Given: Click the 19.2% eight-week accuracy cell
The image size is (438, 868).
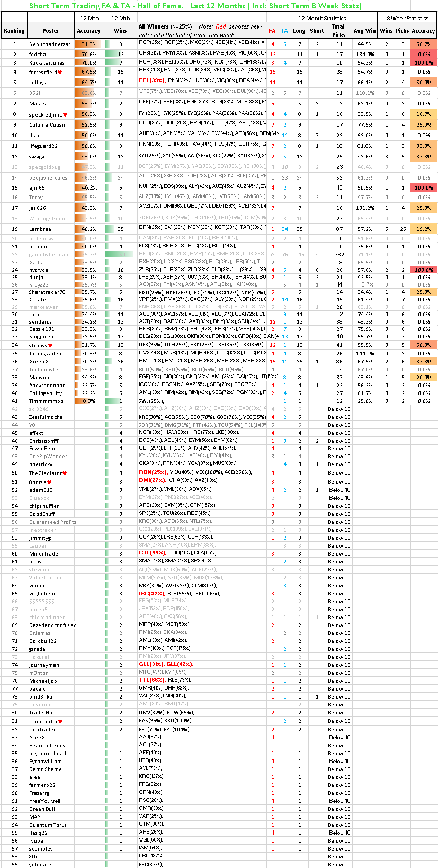Looking at the screenshot, I should 424,229.
